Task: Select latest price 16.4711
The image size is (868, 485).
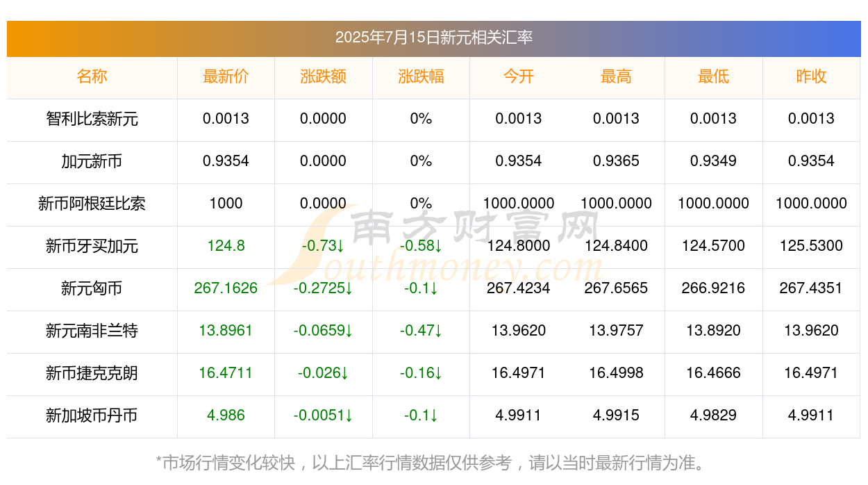Action: pos(226,373)
